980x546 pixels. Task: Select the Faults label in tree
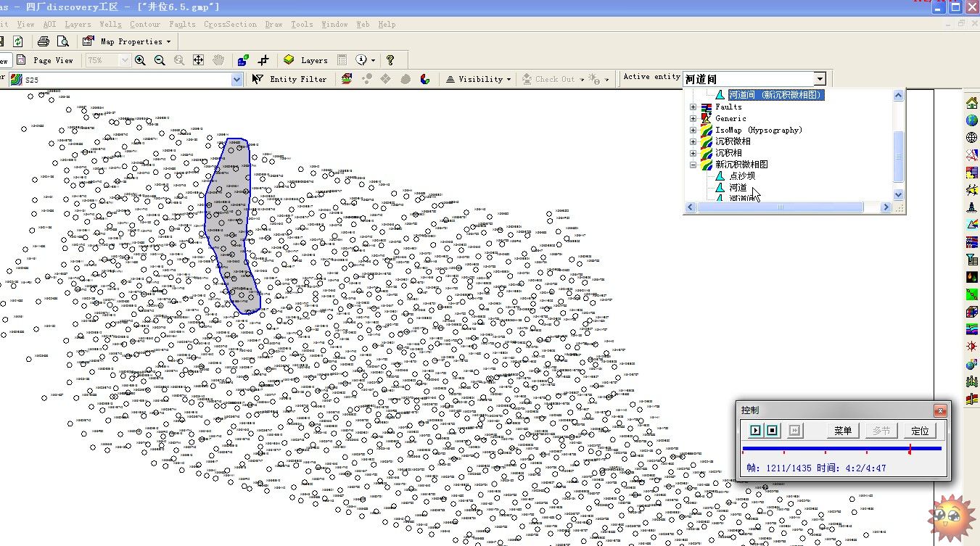[x=728, y=107]
